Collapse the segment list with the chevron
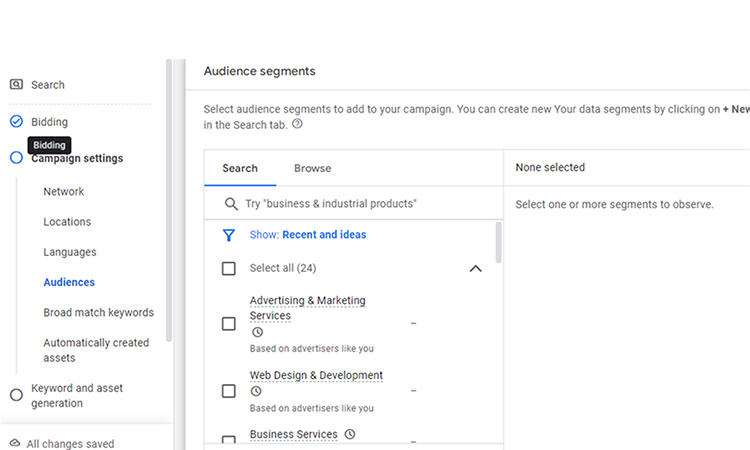 (x=475, y=269)
